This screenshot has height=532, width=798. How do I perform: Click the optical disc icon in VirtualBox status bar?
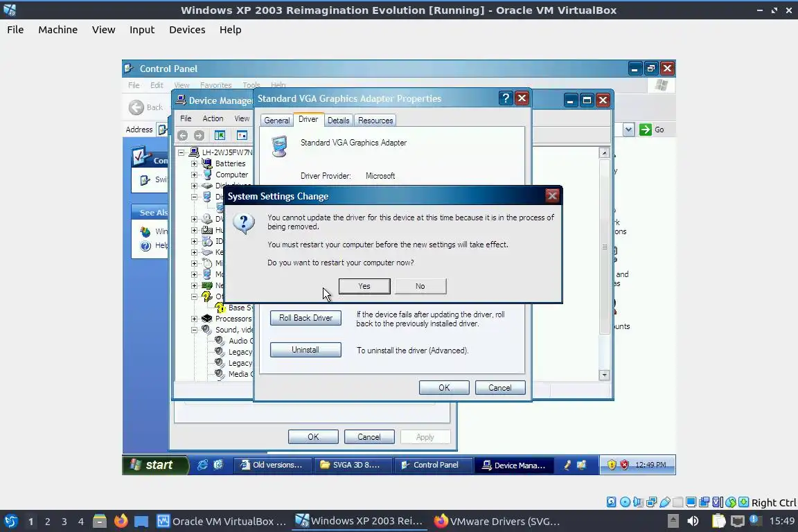pos(625,502)
